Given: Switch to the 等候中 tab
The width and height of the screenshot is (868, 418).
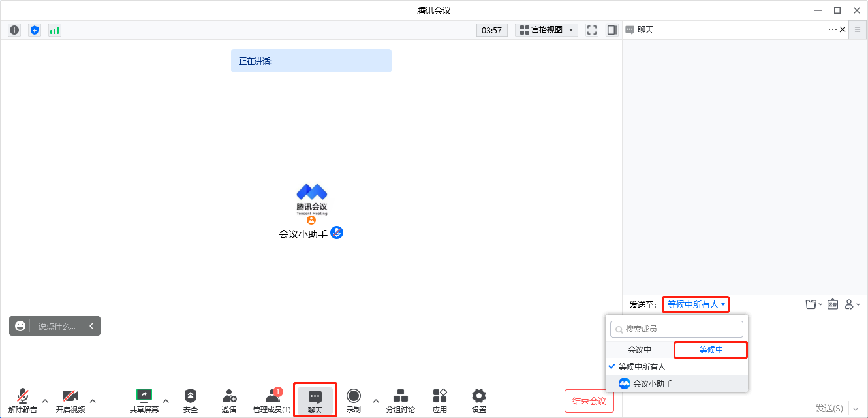Looking at the screenshot, I should pyautogui.click(x=711, y=350).
